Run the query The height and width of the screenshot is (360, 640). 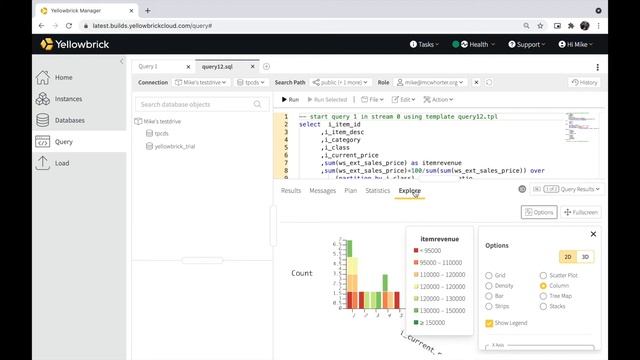point(290,100)
